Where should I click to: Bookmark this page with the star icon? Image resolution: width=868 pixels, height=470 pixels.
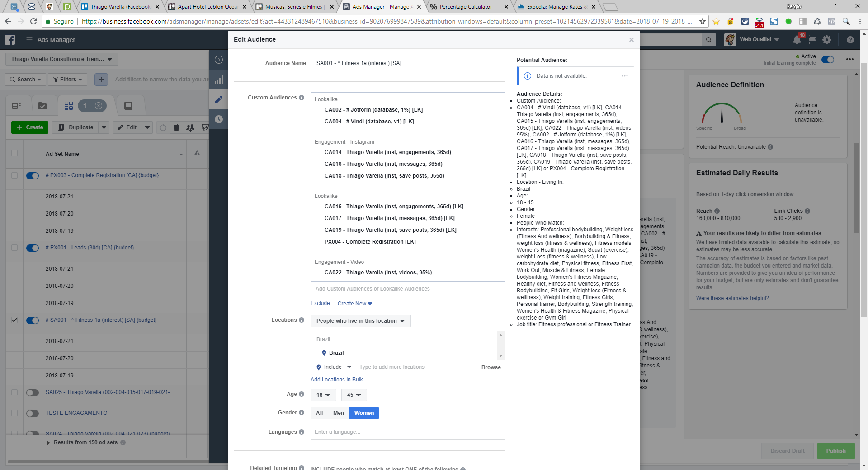703,21
